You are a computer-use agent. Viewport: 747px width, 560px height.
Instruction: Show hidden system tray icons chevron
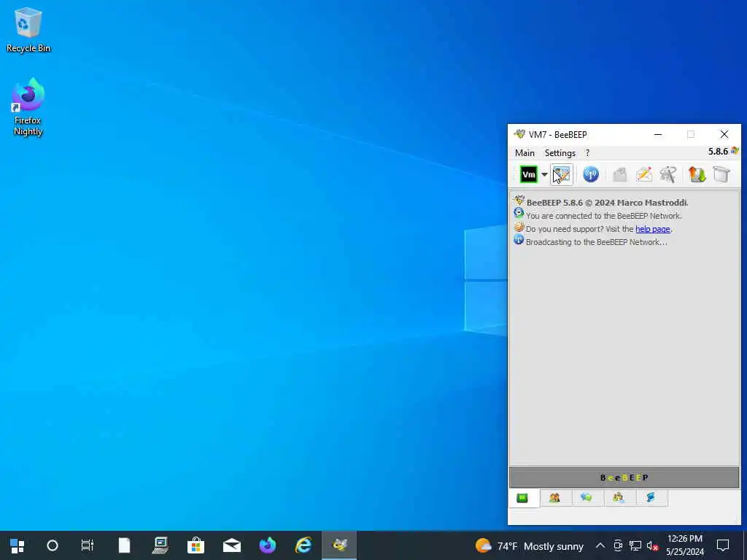pos(600,545)
